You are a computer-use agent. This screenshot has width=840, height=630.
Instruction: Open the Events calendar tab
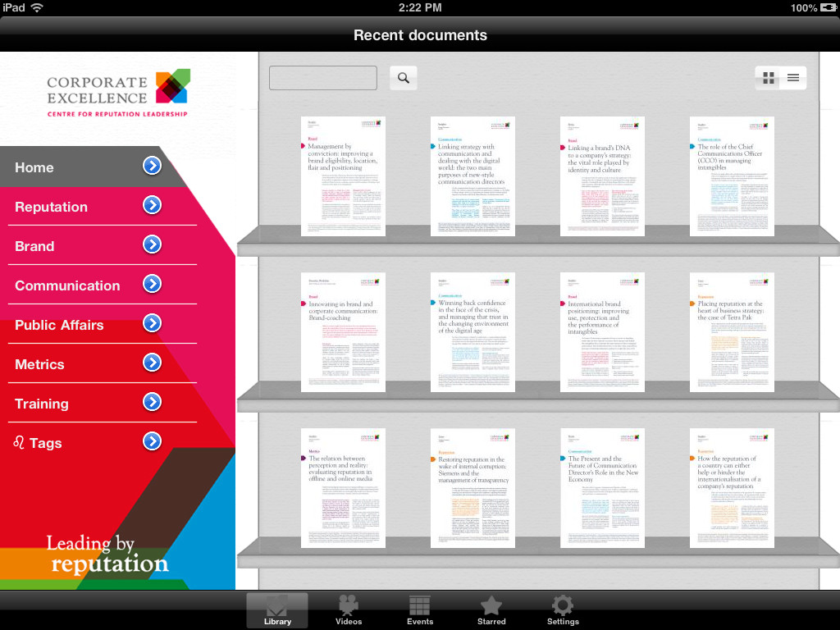click(419, 610)
